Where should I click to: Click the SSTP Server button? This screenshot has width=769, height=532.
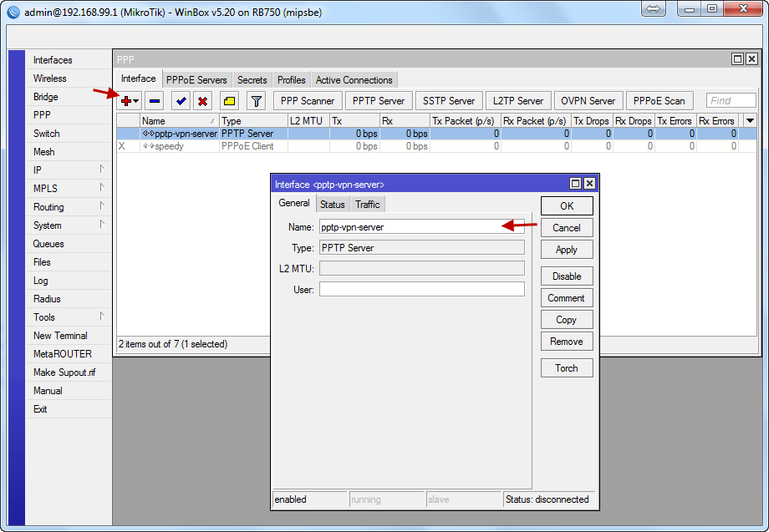(449, 101)
